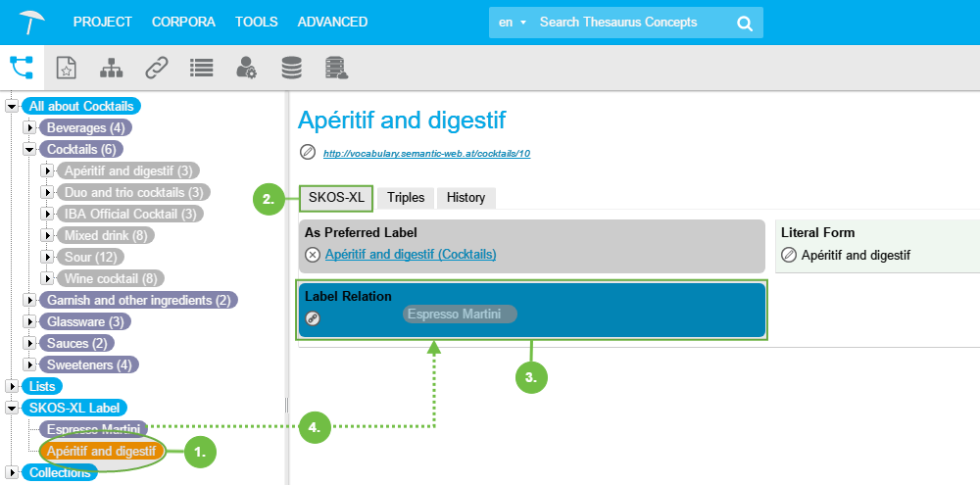Click the database stack icon
This screenshot has height=485, width=980.
click(x=291, y=68)
